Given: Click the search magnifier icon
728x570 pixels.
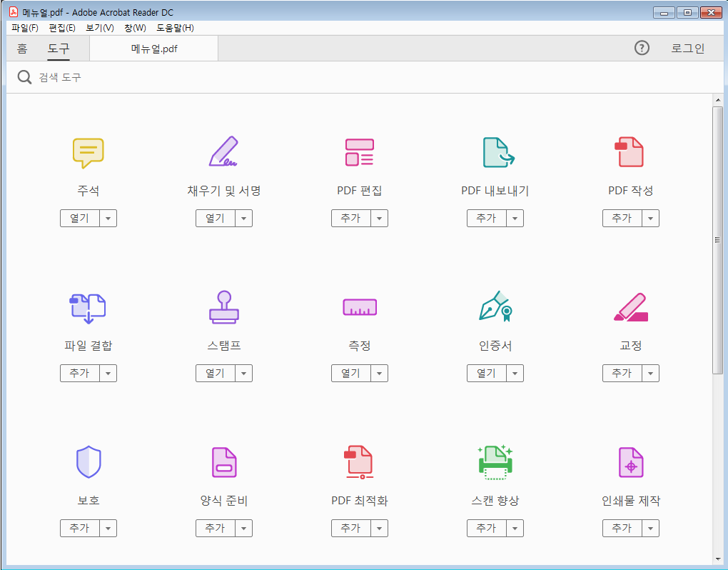Looking at the screenshot, I should [x=24, y=77].
